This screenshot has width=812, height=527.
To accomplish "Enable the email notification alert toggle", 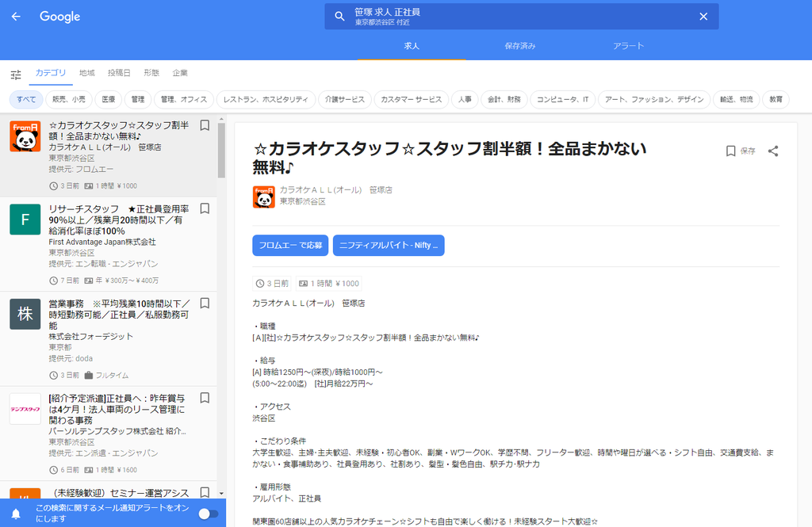I will click(x=209, y=514).
